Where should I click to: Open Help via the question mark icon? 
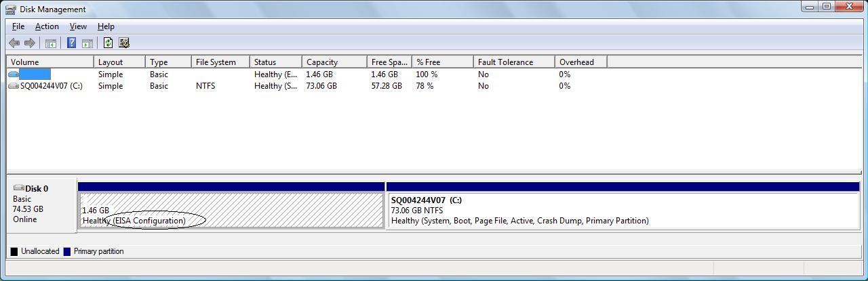(71, 43)
